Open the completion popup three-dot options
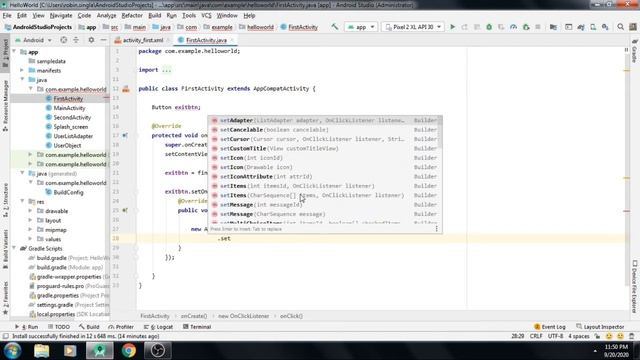The height and width of the screenshot is (360, 640). (436, 229)
